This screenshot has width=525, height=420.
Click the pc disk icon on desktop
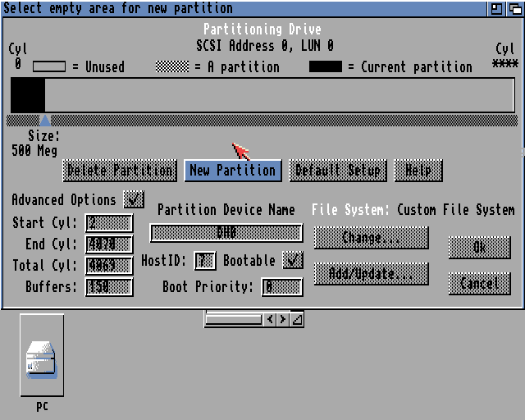pos(42,357)
